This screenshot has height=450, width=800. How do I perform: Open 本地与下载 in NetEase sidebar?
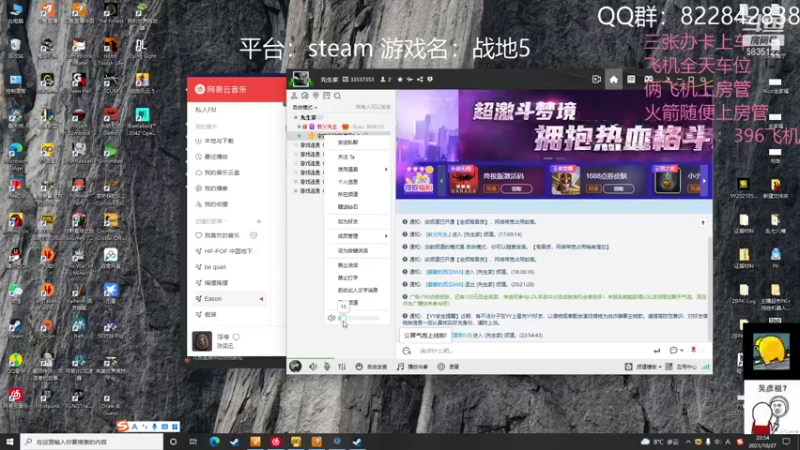pos(219,141)
